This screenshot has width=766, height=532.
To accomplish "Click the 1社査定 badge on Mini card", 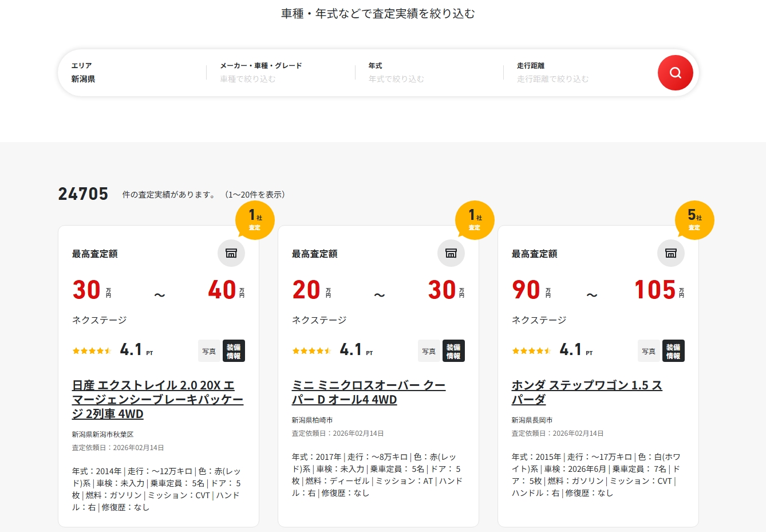I will pos(475,220).
